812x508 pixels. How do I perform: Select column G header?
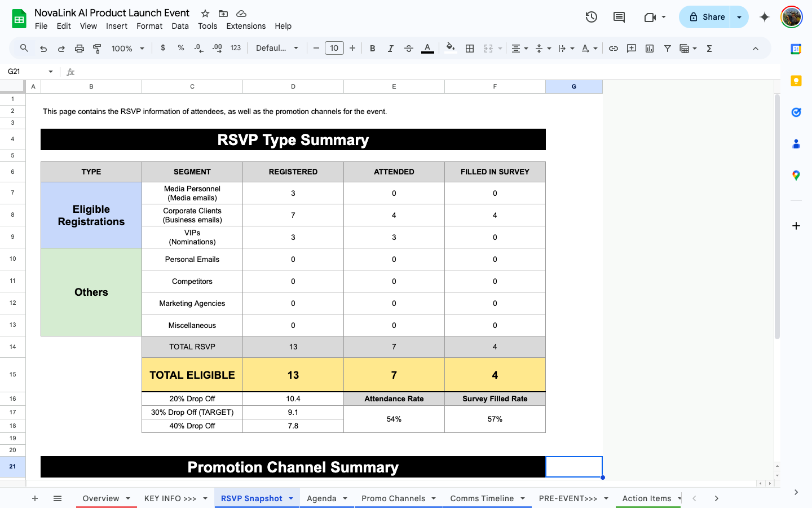574,86
